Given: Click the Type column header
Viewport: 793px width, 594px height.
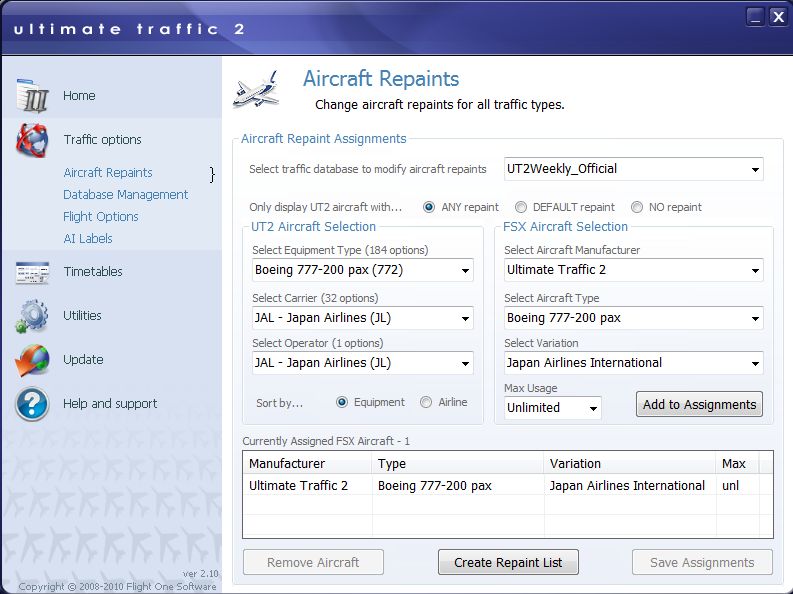Looking at the screenshot, I should coord(458,464).
